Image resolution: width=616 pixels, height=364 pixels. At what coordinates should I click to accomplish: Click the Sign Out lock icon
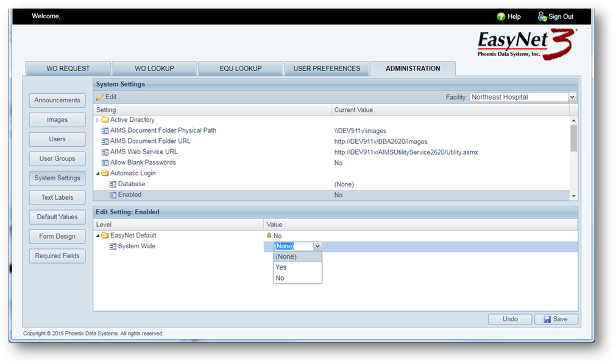click(542, 16)
